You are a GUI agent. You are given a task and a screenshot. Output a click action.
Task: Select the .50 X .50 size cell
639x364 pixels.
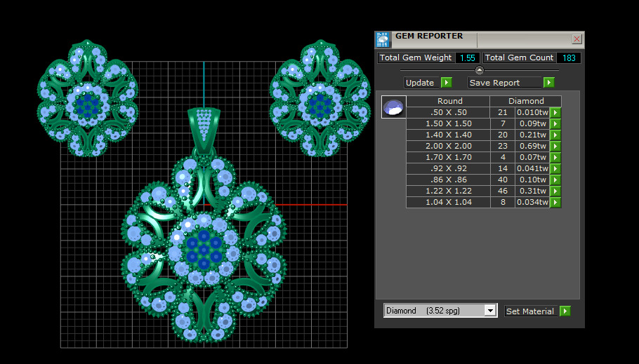coord(448,112)
